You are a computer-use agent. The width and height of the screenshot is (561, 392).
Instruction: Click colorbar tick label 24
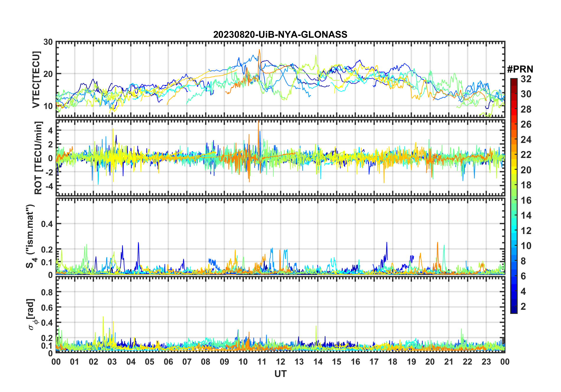(x=526, y=139)
